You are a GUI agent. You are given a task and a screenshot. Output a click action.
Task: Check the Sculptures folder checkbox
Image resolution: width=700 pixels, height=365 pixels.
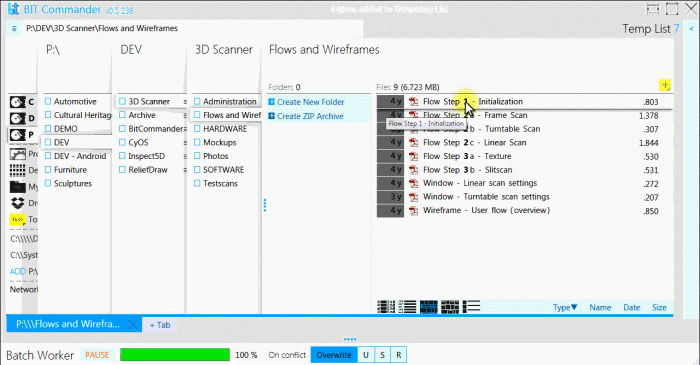point(48,183)
